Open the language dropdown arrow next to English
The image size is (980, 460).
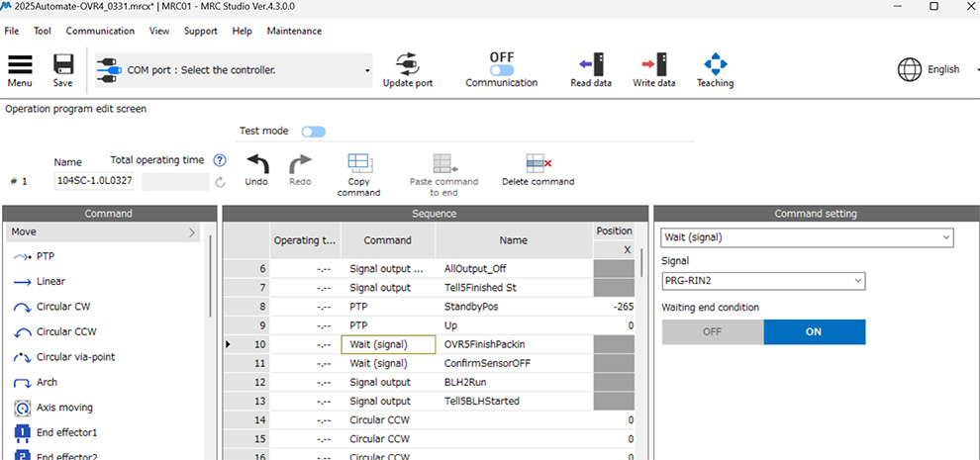pyautogui.click(x=976, y=70)
